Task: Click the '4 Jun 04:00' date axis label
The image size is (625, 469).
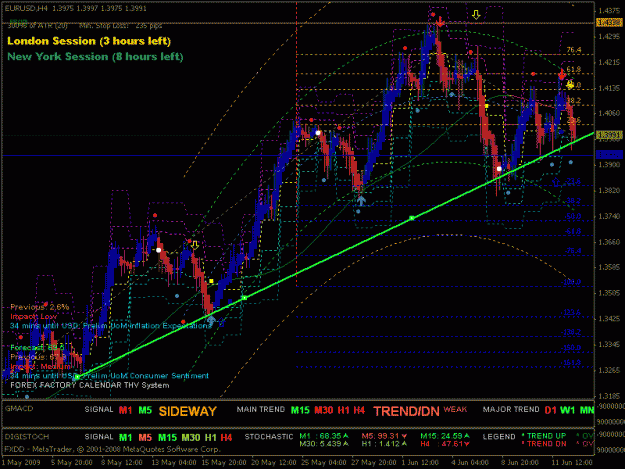Action: pyautogui.click(x=470, y=463)
